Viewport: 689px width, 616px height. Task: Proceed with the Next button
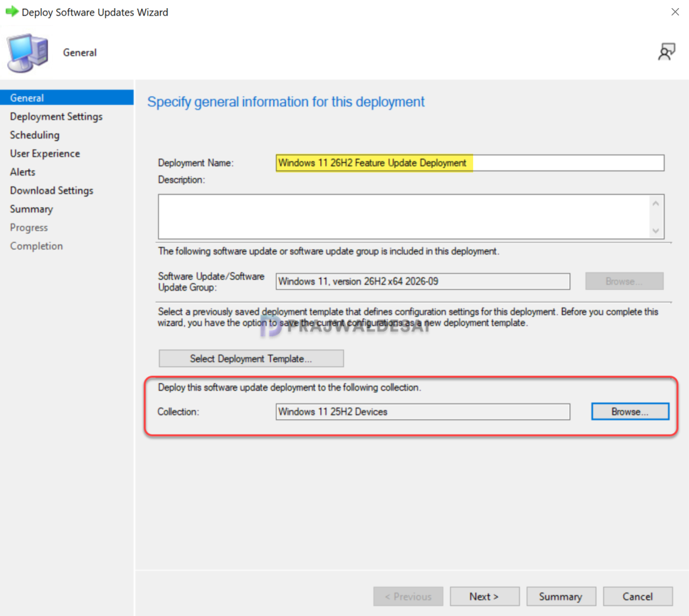(484, 596)
